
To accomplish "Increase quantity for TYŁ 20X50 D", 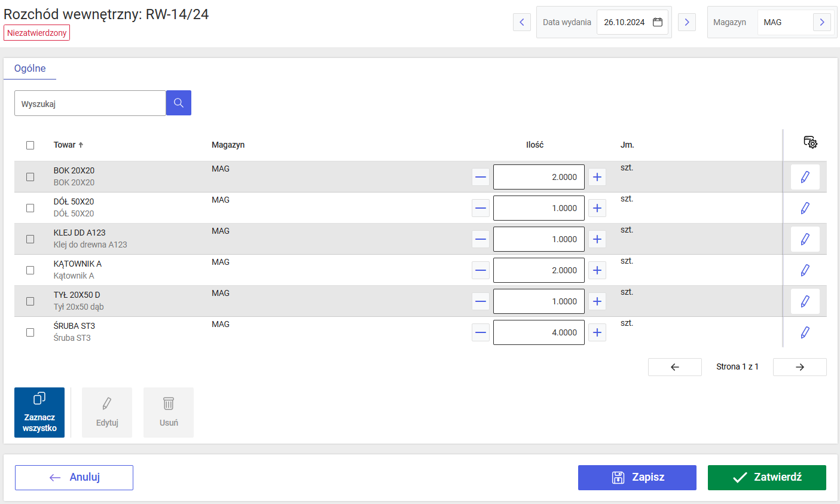I will (x=597, y=301).
